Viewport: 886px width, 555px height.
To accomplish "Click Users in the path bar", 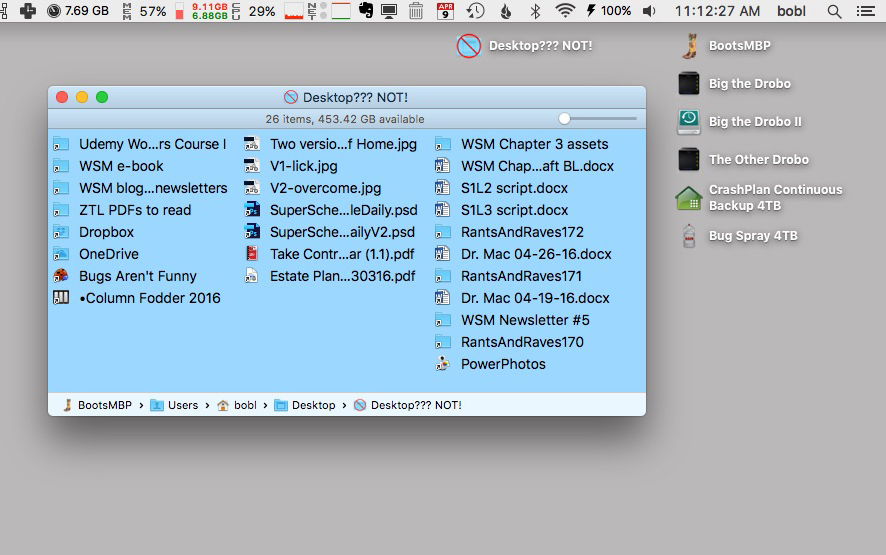I will [x=175, y=405].
